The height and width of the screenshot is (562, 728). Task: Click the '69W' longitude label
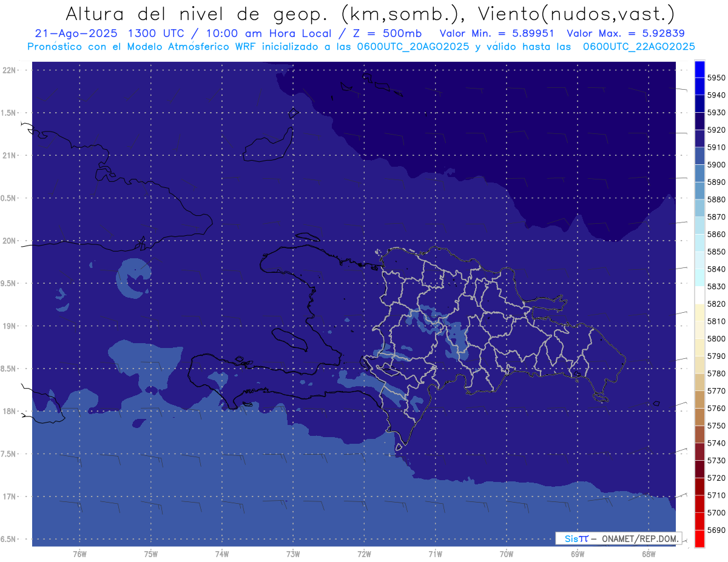click(x=578, y=554)
